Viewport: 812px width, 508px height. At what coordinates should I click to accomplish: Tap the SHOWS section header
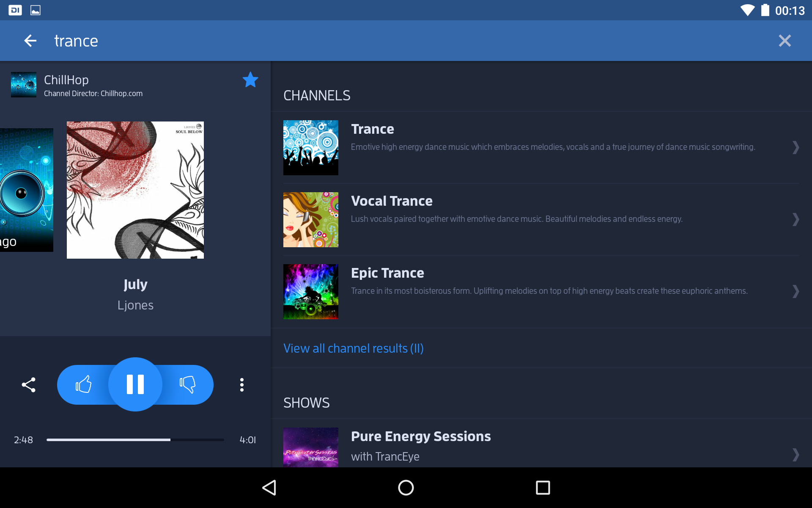click(x=307, y=403)
